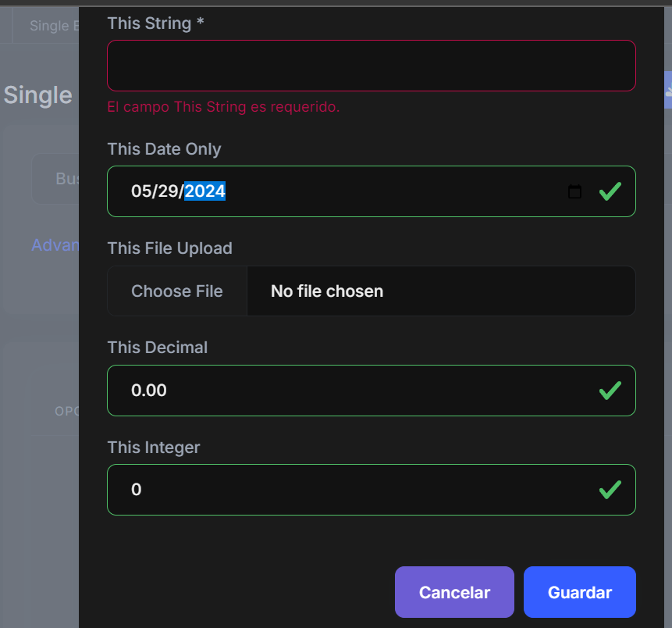The image size is (672, 628).
Task: Focus the empty This String text field
Action: pyautogui.click(x=371, y=66)
